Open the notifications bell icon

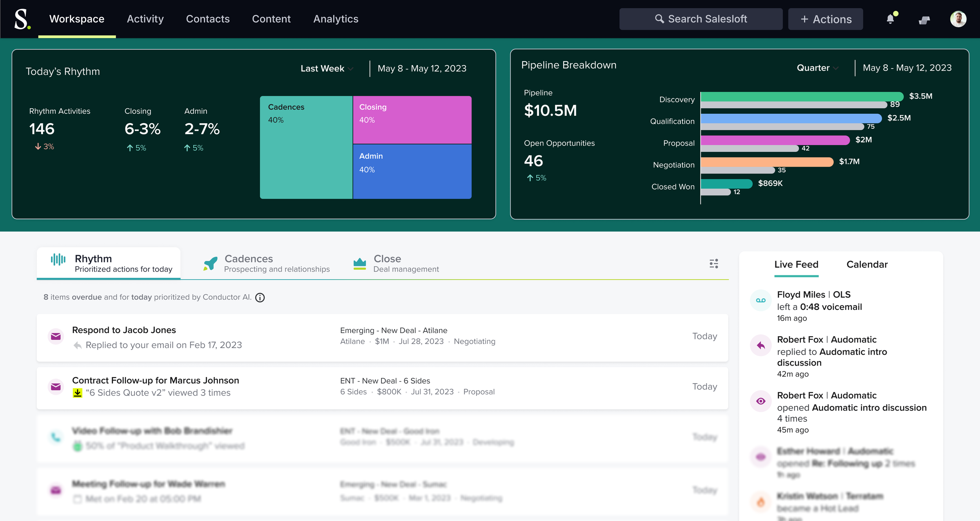[891, 18]
